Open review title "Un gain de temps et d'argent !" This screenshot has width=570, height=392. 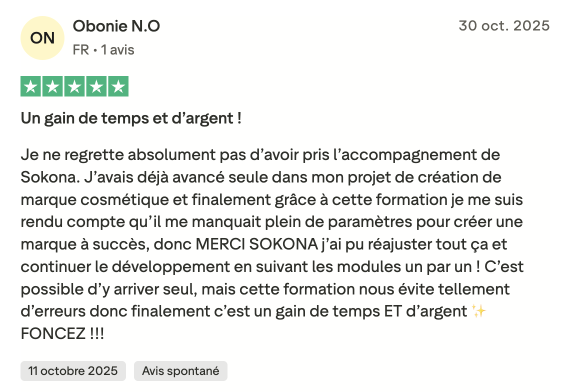(131, 118)
